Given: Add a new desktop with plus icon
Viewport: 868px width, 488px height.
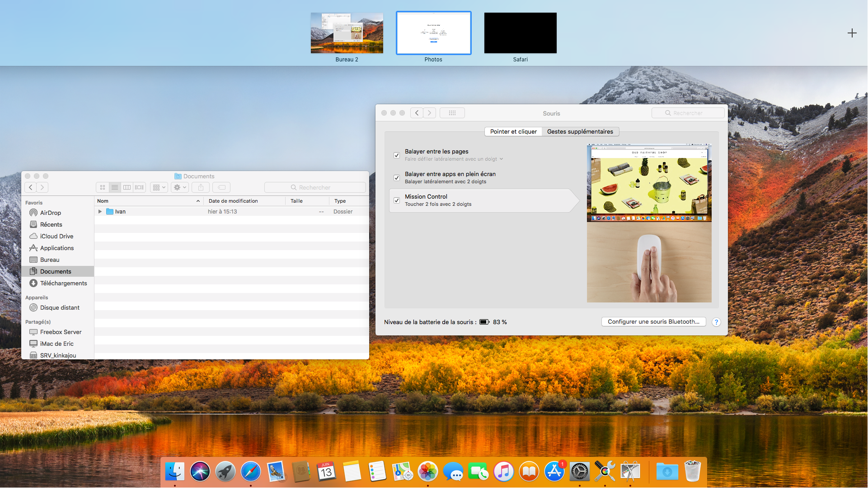Looking at the screenshot, I should coord(852,33).
